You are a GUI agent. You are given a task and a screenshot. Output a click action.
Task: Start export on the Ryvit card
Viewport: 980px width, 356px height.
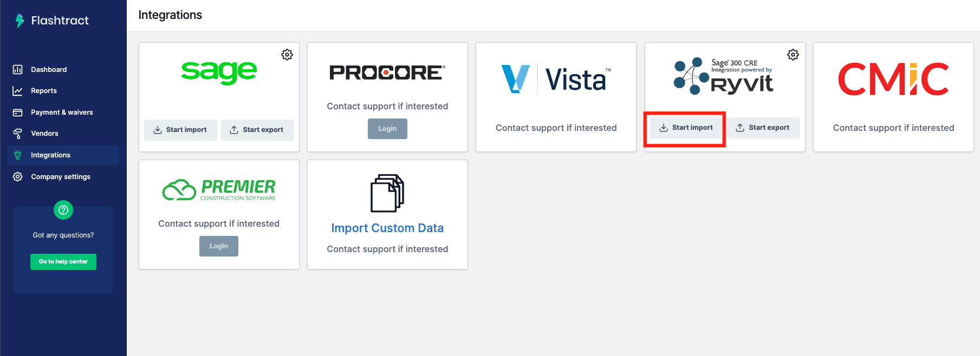pos(763,128)
